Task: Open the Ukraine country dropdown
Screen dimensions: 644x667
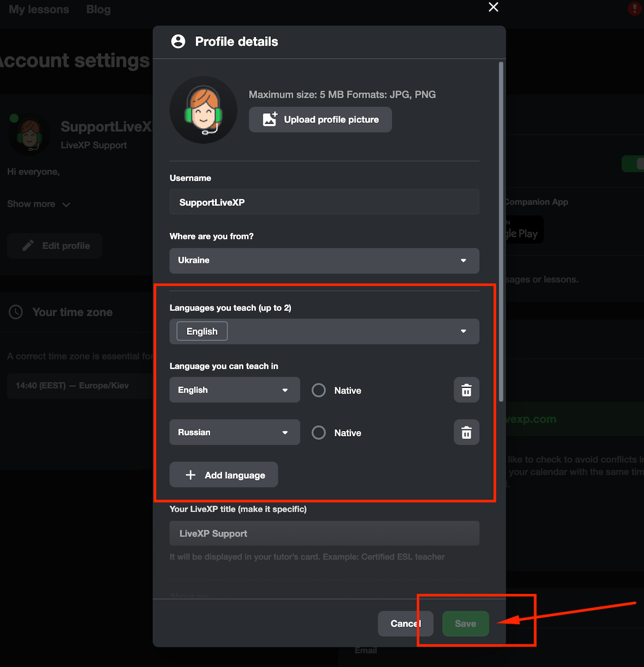Action: coord(324,261)
